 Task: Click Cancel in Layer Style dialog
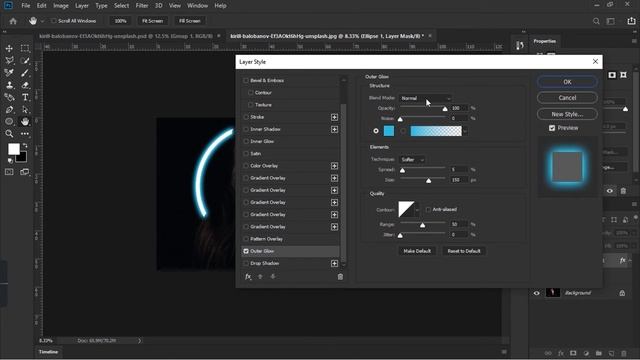(567, 98)
